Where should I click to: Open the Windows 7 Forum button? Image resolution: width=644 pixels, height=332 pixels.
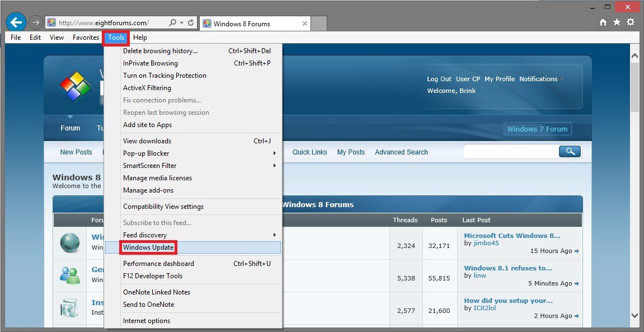pos(537,129)
